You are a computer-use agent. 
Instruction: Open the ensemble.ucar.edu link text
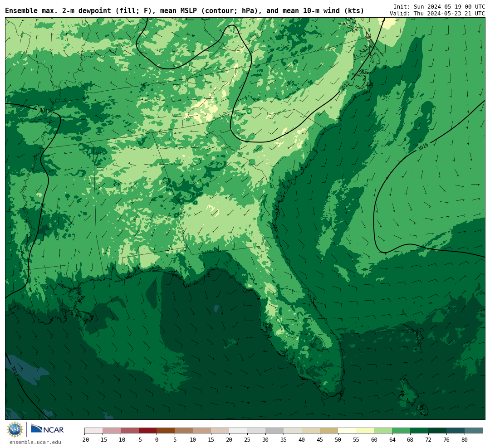coord(35,442)
